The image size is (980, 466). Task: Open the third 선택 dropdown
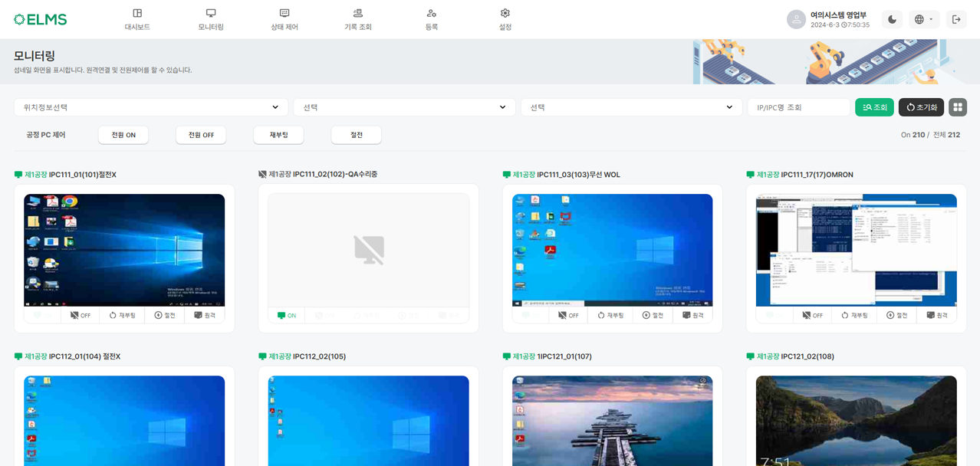click(631, 107)
